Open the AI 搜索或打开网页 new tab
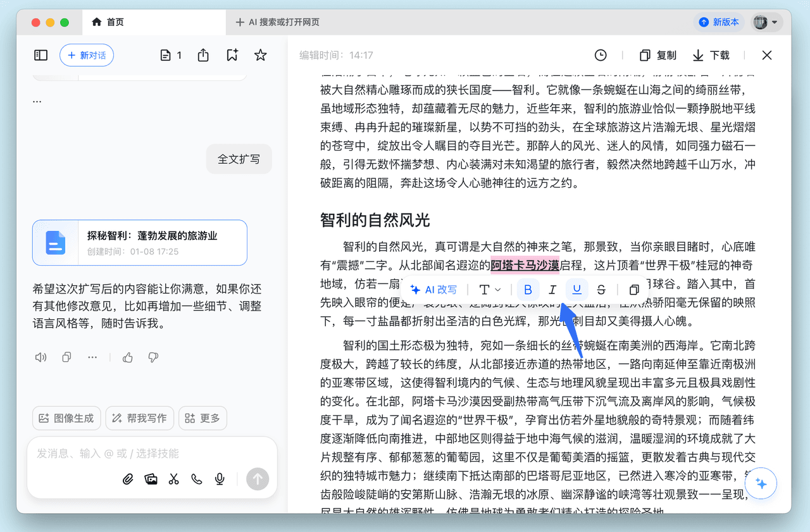The image size is (810, 532). click(x=277, y=22)
